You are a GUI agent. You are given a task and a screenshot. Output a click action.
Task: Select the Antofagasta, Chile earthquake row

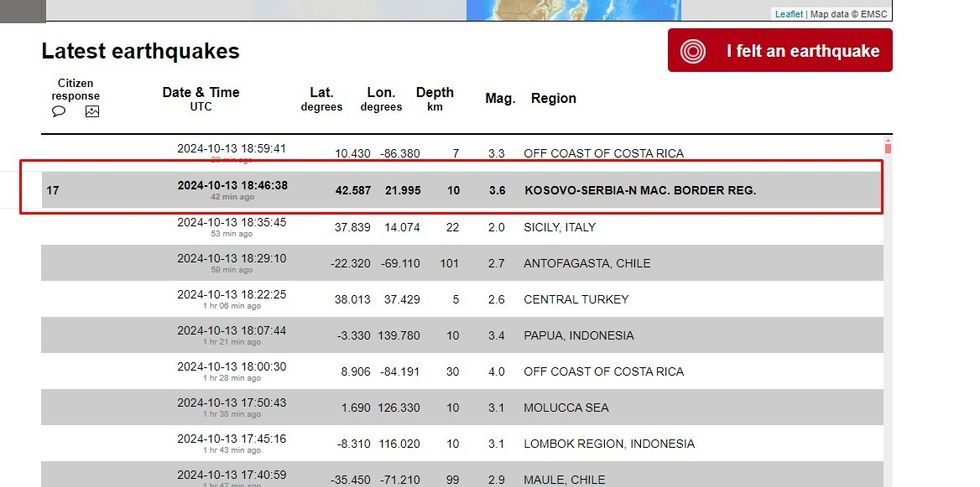point(587,264)
